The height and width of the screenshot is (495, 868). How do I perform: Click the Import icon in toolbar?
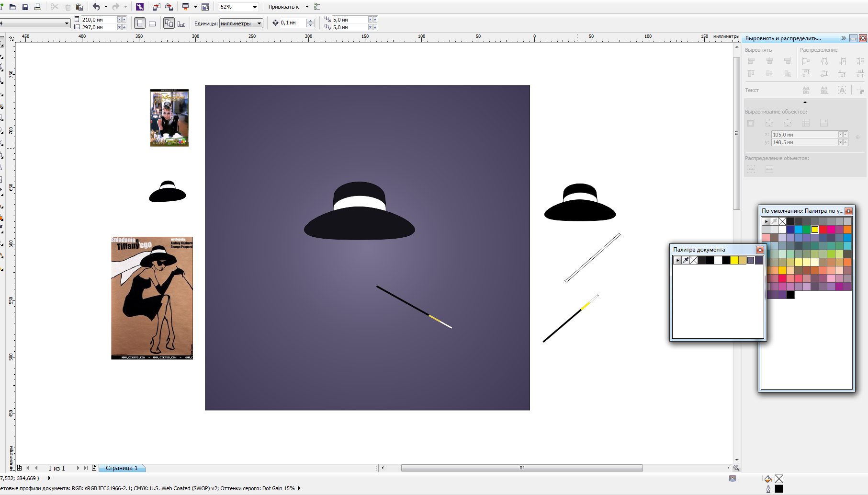tap(156, 7)
